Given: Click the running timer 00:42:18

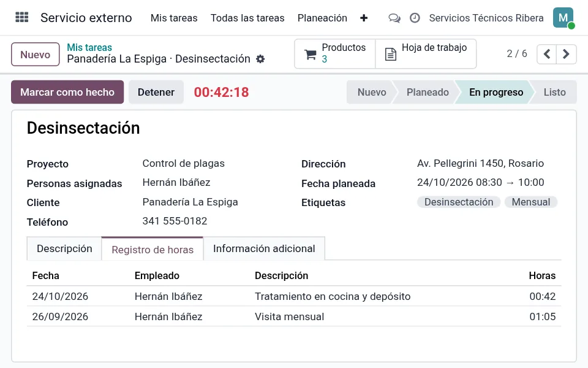Looking at the screenshot, I should pos(221,92).
